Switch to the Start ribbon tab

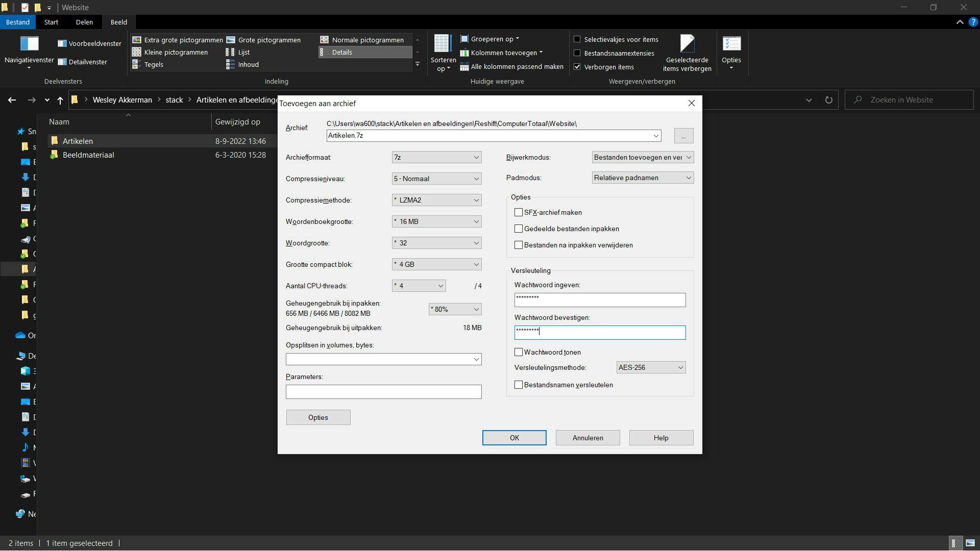51,22
